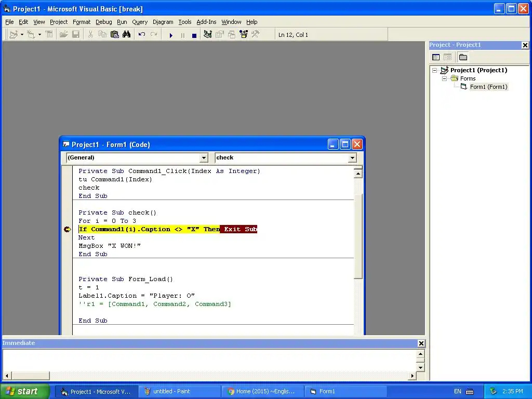
Task: Open the Diagram menu
Action: coord(163,22)
